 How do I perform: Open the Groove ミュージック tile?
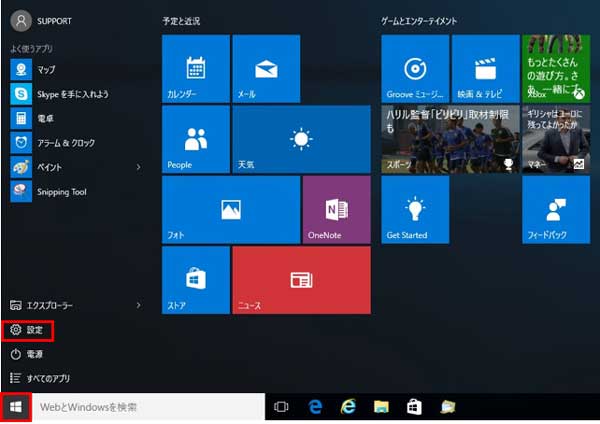(x=415, y=69)
